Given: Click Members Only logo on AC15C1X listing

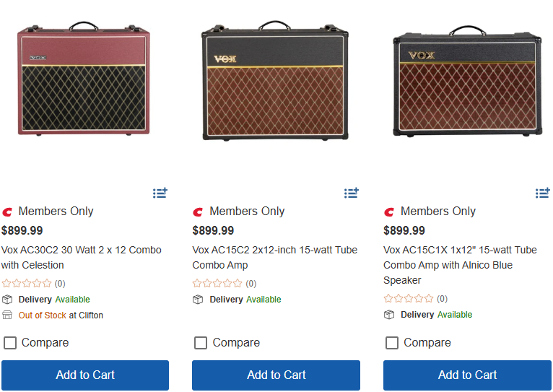Looking at the screenshot, I should click(390, 212).
